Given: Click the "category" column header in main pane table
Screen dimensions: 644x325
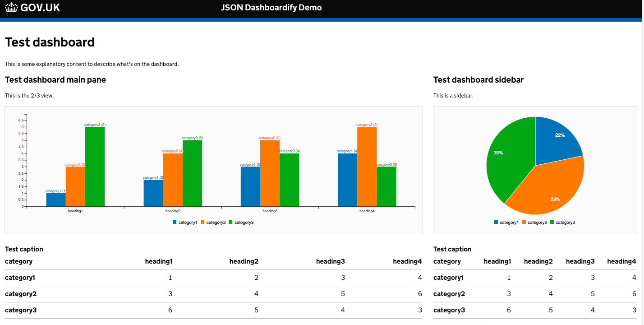Looking at the screenshot, I should tap(18, 261).
